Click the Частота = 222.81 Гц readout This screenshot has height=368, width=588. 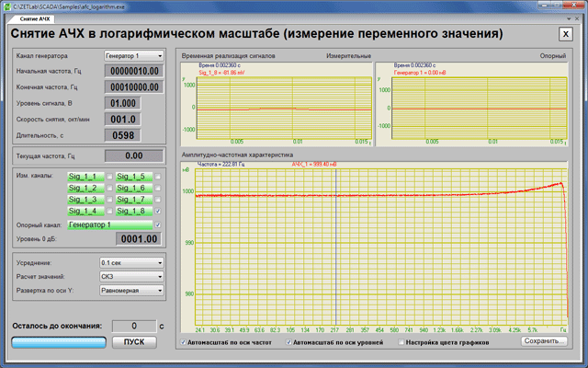click(220, 165)
